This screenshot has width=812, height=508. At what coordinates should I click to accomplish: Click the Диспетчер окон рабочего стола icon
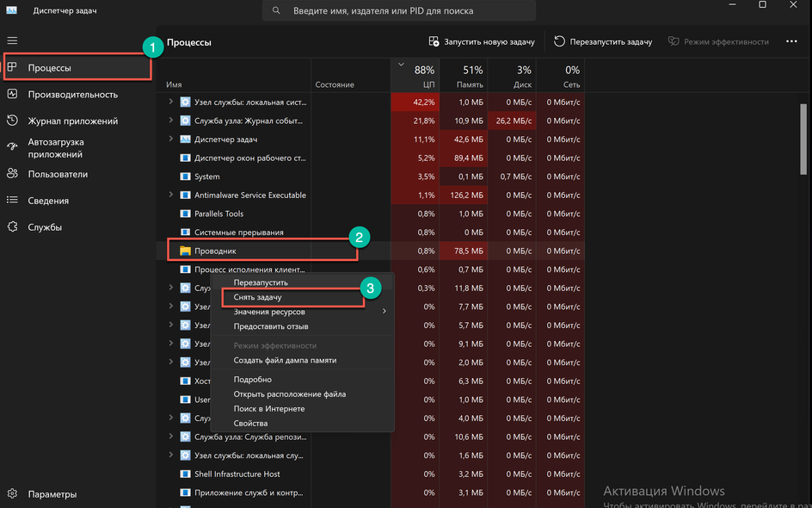coord(185,158)
